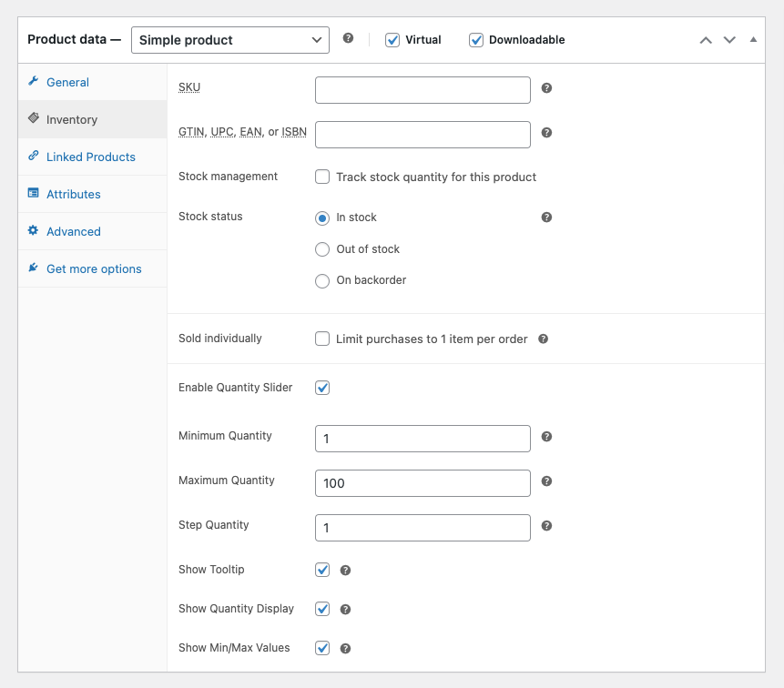Select the Out of stock radio button
Image resolution: width=784 pixels, height=688 pixels.
tap(322, 249)
